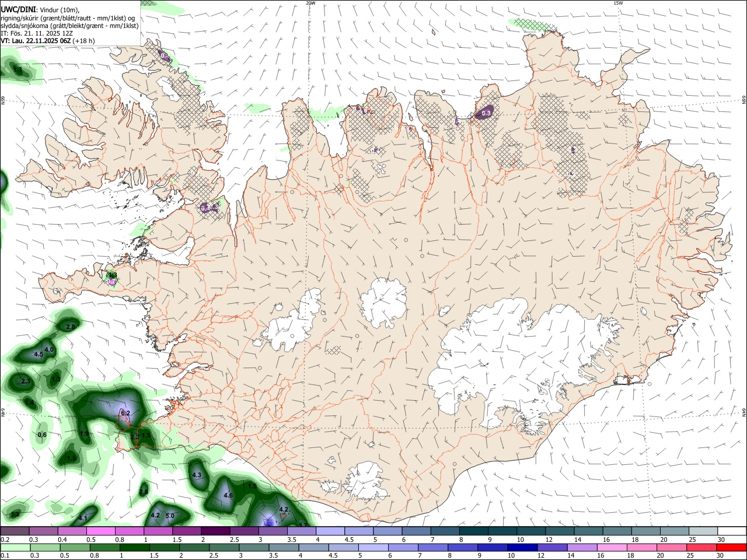747x560 pixels.
Task: Click the dark blue rain-legend swatch at 10
Action: 522,547
